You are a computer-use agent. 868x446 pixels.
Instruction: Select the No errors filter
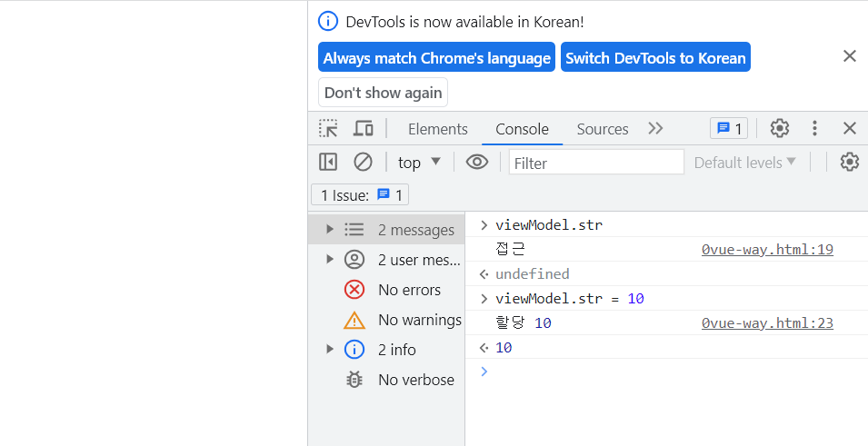pyautogui.click(x=386, y=290)
